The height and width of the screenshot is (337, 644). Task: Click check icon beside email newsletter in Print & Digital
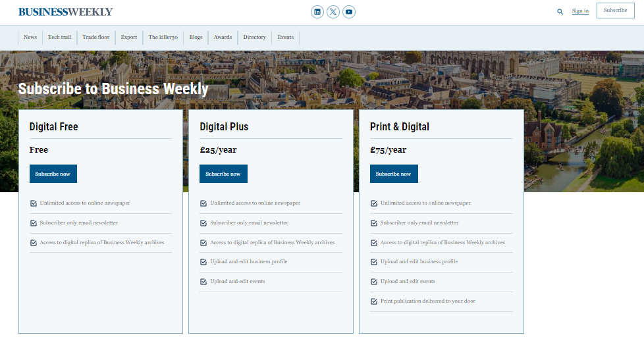(374, 223)
